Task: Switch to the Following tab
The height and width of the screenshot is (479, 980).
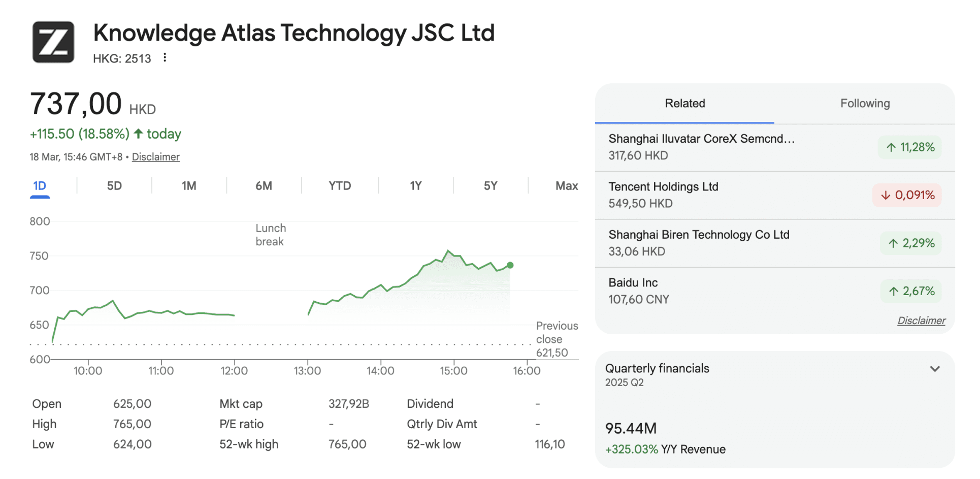Action: pos(865,104)
